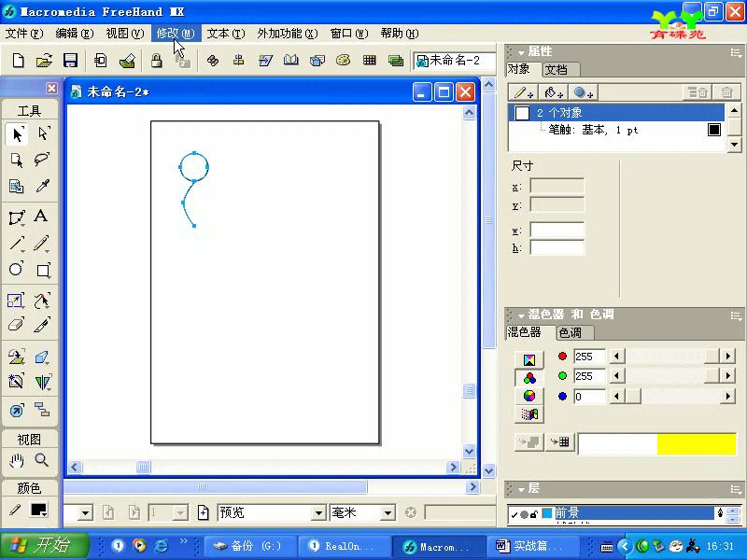
Task: Click the Print icon in the toolbar
Action: [127, 61]
